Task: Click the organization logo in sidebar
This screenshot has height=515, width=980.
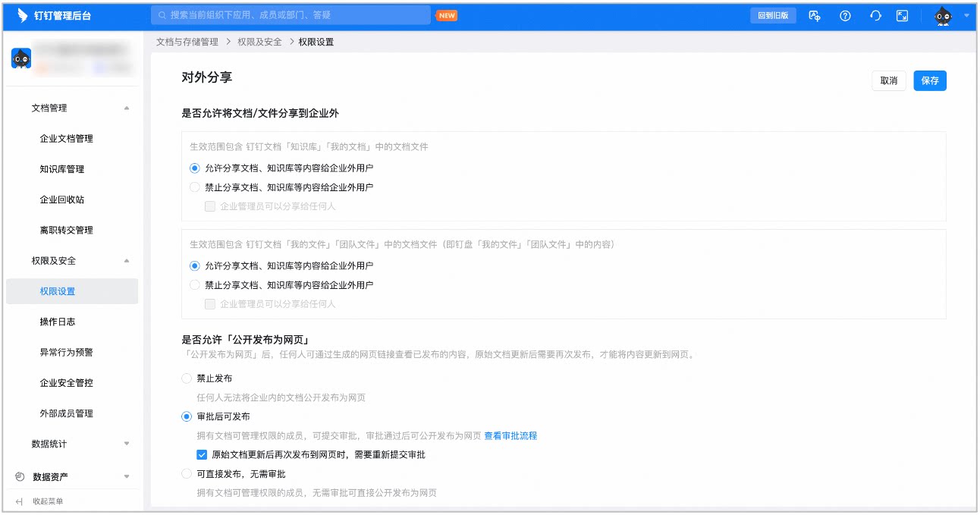Action: (21, 58)
